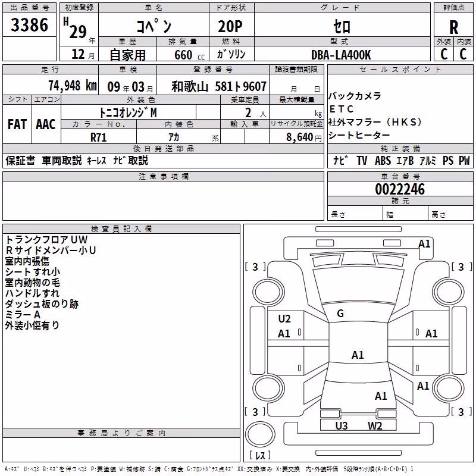Screen dimensions: 476x476
Task: Click the U2 dent mark on diagram
Action: coord(284,319)
